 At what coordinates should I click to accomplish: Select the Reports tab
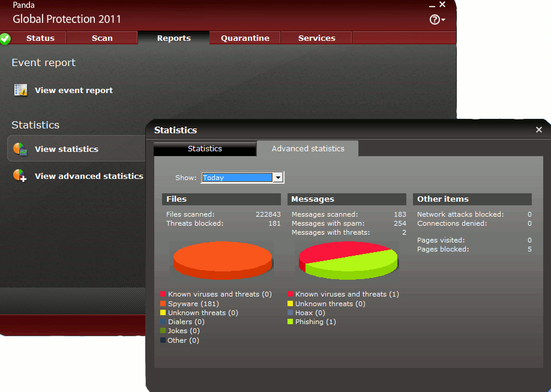(173, 38)
